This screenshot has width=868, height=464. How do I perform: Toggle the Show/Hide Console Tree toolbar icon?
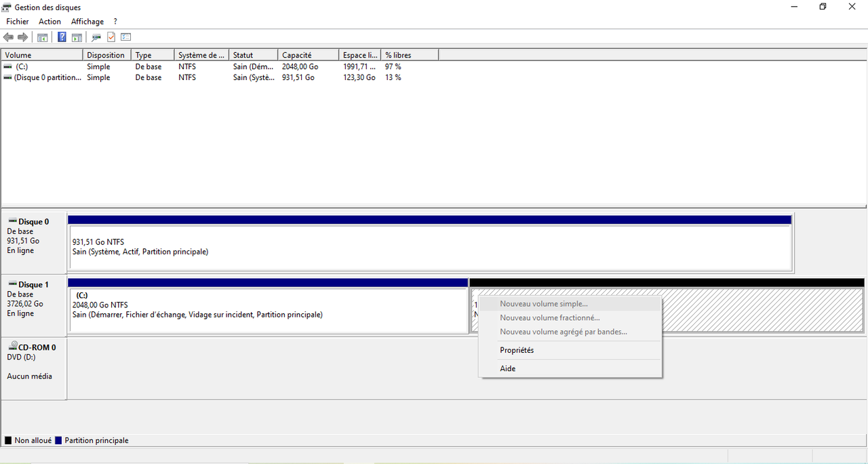43,37
